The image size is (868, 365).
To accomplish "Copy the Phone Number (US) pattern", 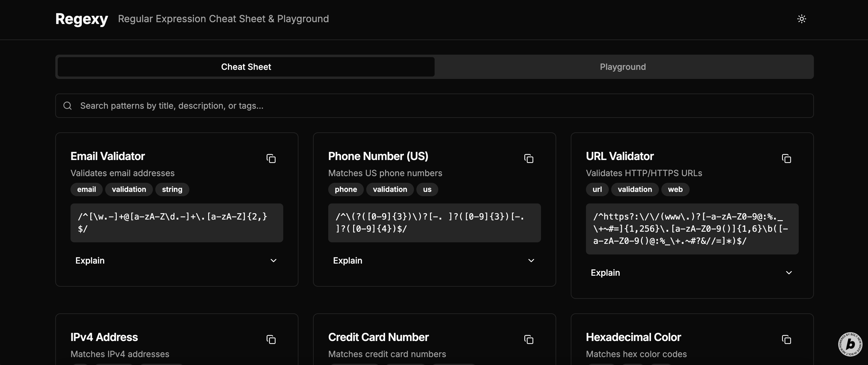I will 529,158.
